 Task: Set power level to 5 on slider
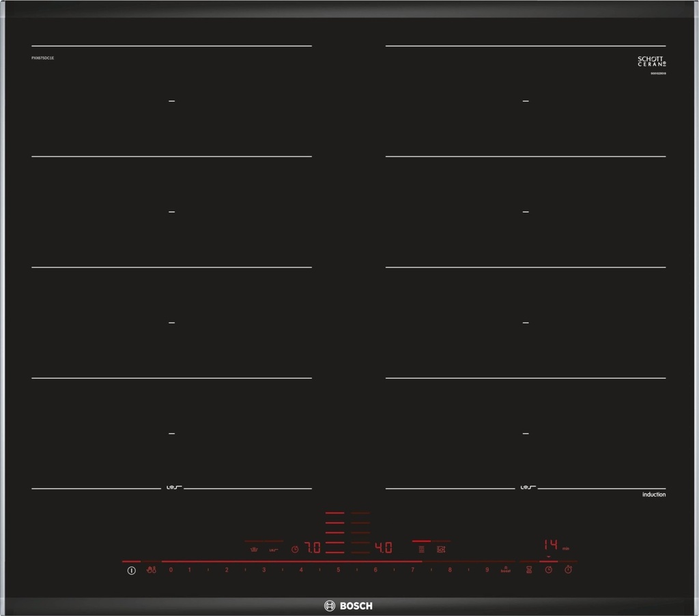pyautogui.click(x=338, y=570)
